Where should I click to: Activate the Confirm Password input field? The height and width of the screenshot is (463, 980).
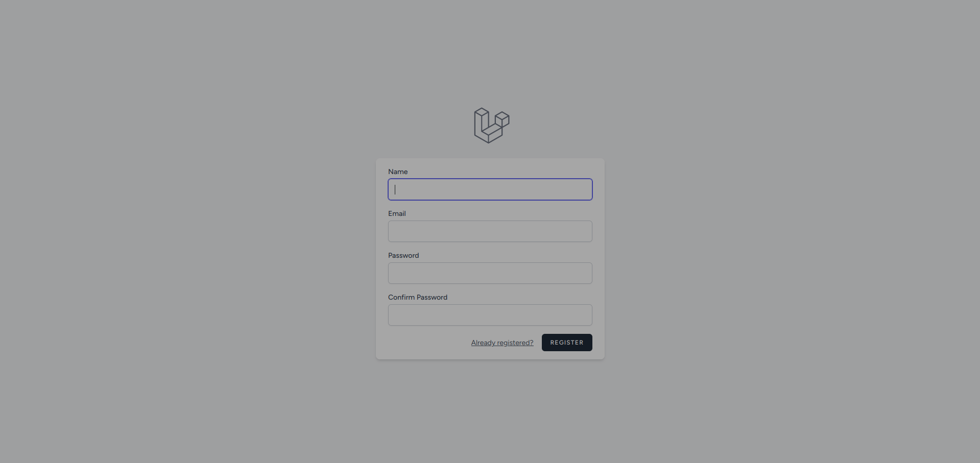click(490, 315)
